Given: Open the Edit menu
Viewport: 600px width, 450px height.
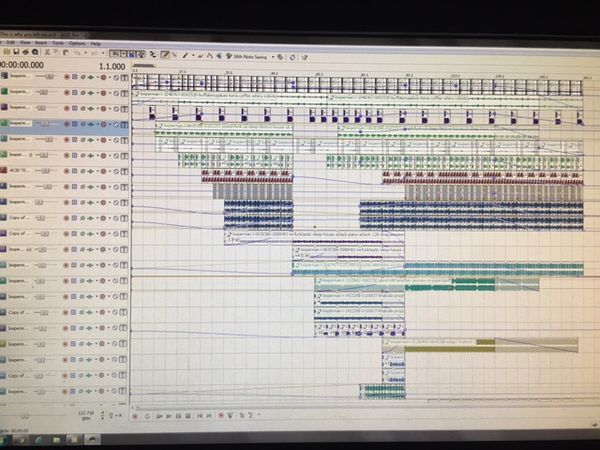Looking at the screenshot, I should tap(12, 43).
